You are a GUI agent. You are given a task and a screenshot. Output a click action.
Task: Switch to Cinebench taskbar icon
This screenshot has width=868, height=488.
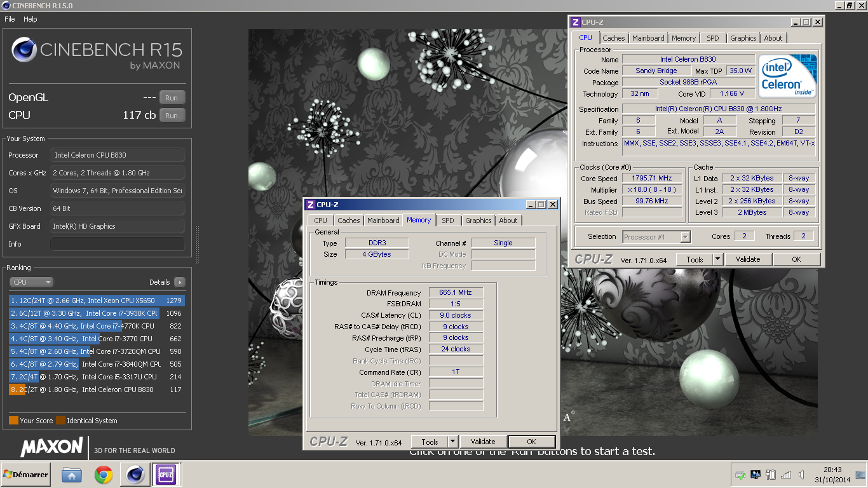click(135, 475)
